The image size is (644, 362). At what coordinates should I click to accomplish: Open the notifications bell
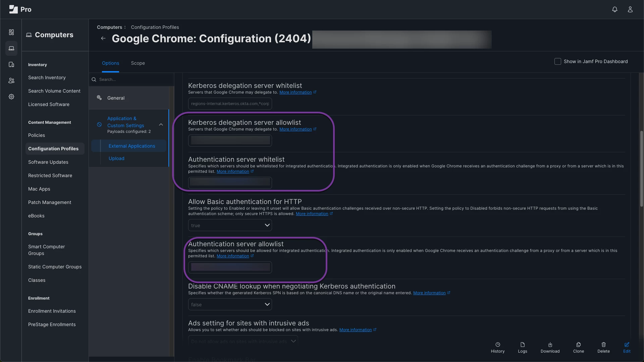point(614,9)
